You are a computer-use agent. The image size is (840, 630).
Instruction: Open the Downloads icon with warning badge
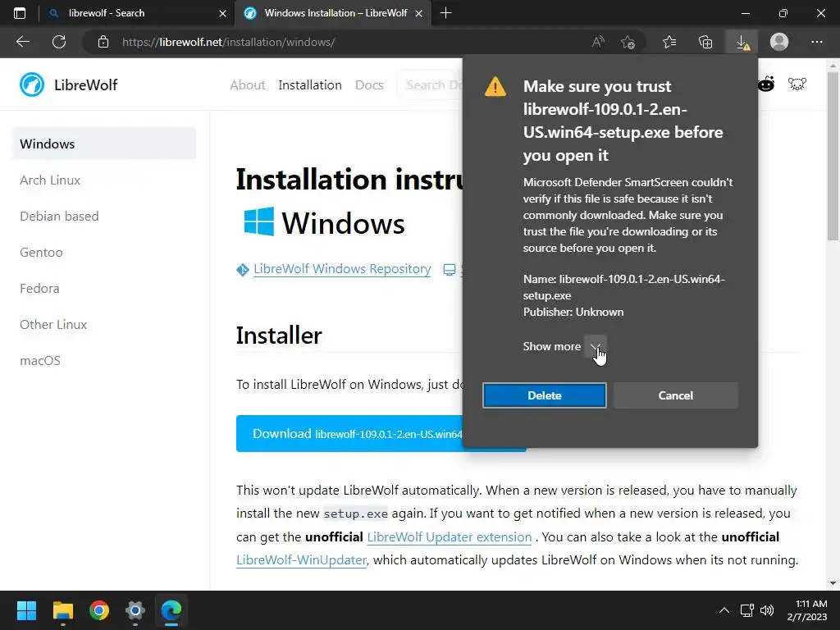click(x=742, y=42)
